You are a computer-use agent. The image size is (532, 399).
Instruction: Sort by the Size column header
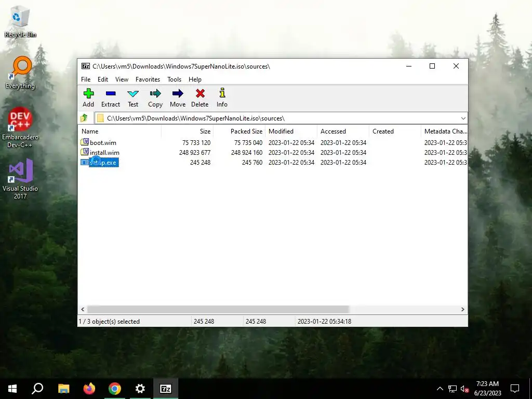tap(187, 131)
